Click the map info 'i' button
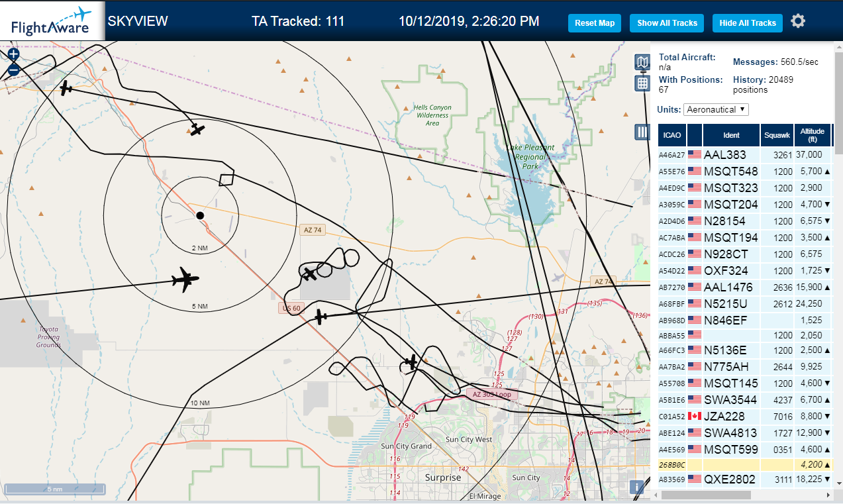Screen dimensions: 843x504 (x=637, y=487)
